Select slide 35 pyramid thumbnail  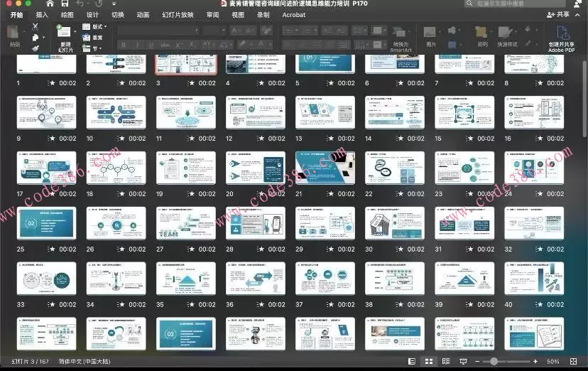point(186,279)
